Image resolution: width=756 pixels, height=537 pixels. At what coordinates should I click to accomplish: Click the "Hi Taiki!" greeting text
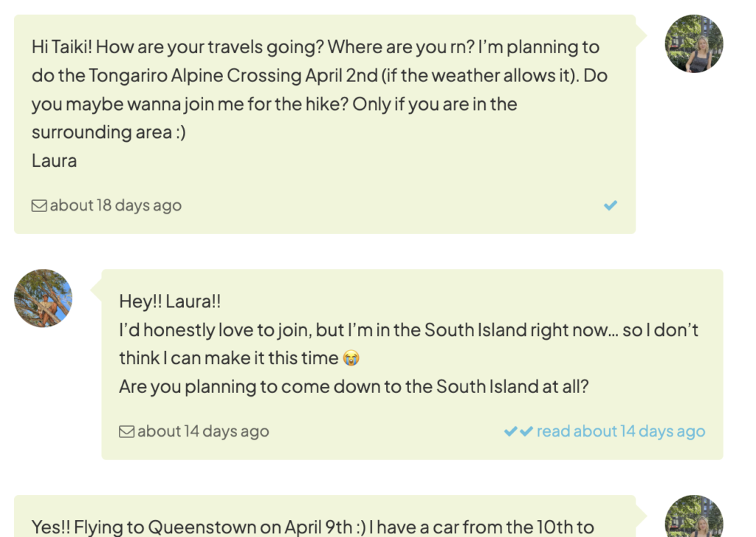tap(61, 47)
